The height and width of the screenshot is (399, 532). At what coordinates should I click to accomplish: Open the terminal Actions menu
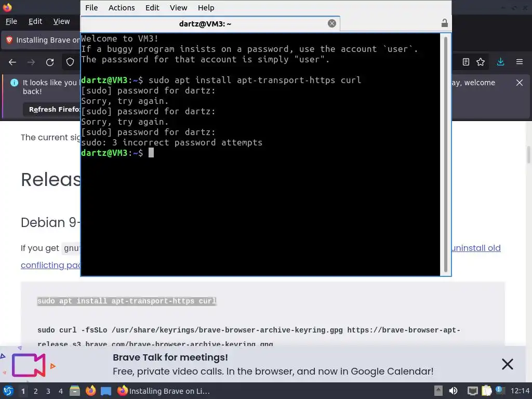(122, 8)
